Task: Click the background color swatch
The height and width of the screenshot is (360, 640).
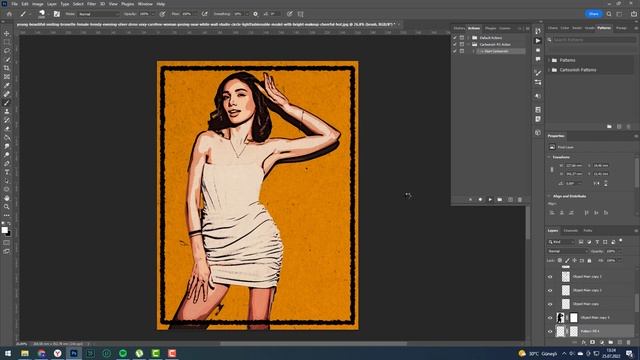Action: click(9, 233)
